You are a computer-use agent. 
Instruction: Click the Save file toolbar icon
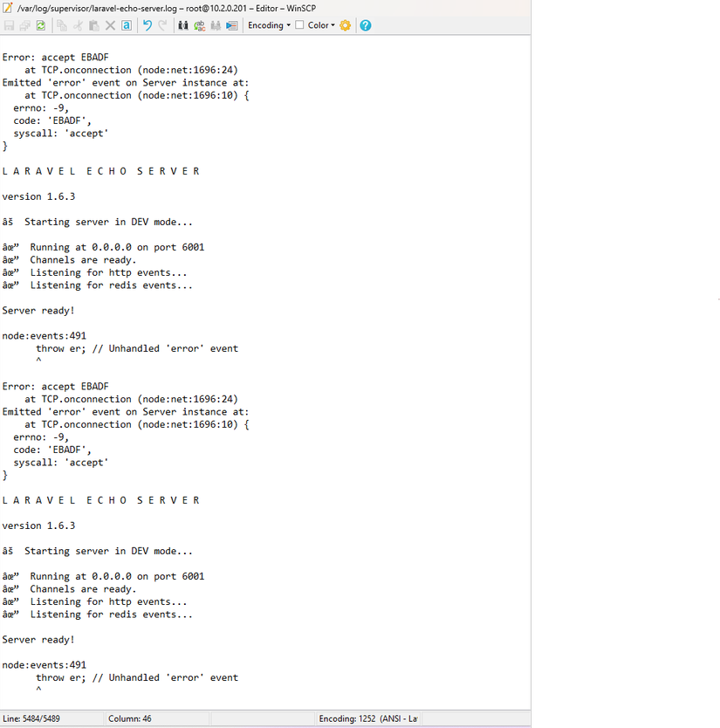pyautogui.click(x=9, y=25)
